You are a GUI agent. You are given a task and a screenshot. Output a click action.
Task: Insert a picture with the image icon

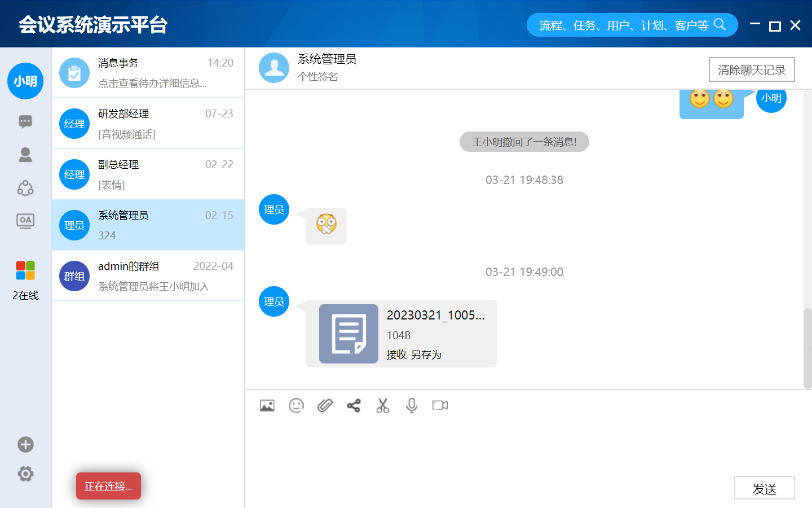[x=267, y=405]
